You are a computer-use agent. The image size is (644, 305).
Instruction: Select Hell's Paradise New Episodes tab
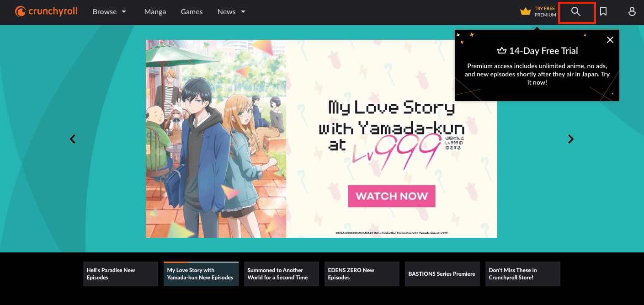pyautogui.click(x=121, y=274)
